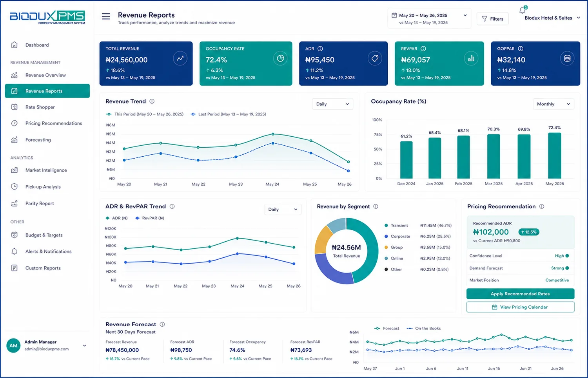Click the May 2025 occupancy bar
Image resolution: width=588 pixels, height=378 pixels.
coord(554,156)
